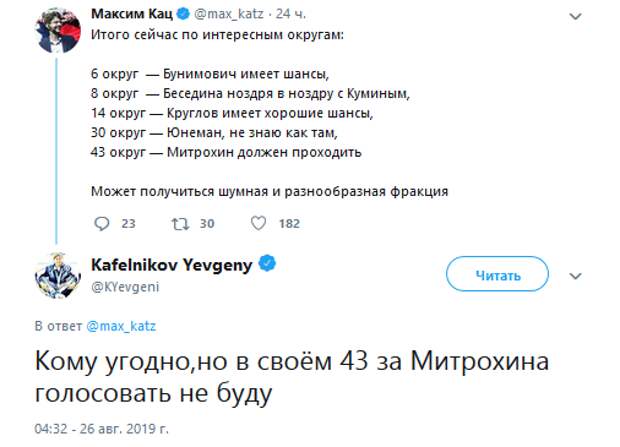Click the Максим Кац display name
The width and height of the screenshot is (620, 447).
coord(133,15)
